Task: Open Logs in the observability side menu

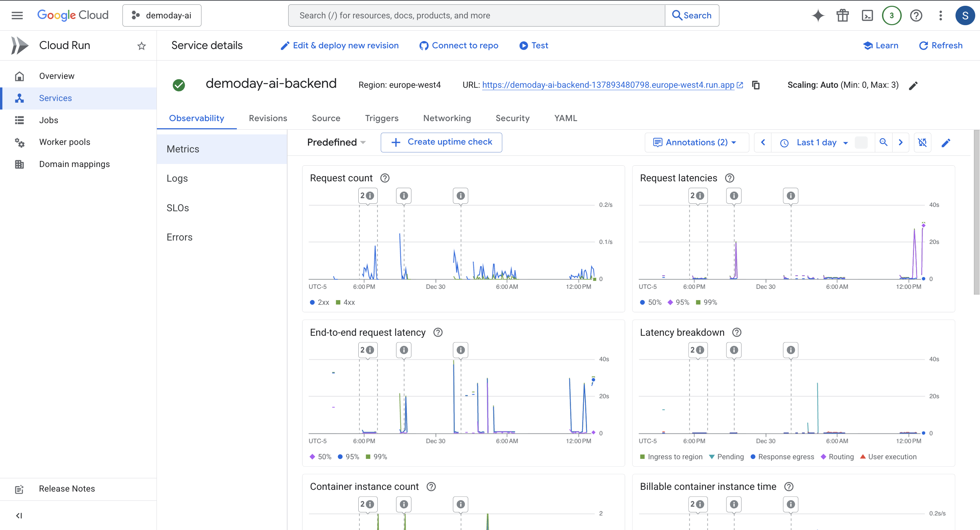Action: (177, 178)
